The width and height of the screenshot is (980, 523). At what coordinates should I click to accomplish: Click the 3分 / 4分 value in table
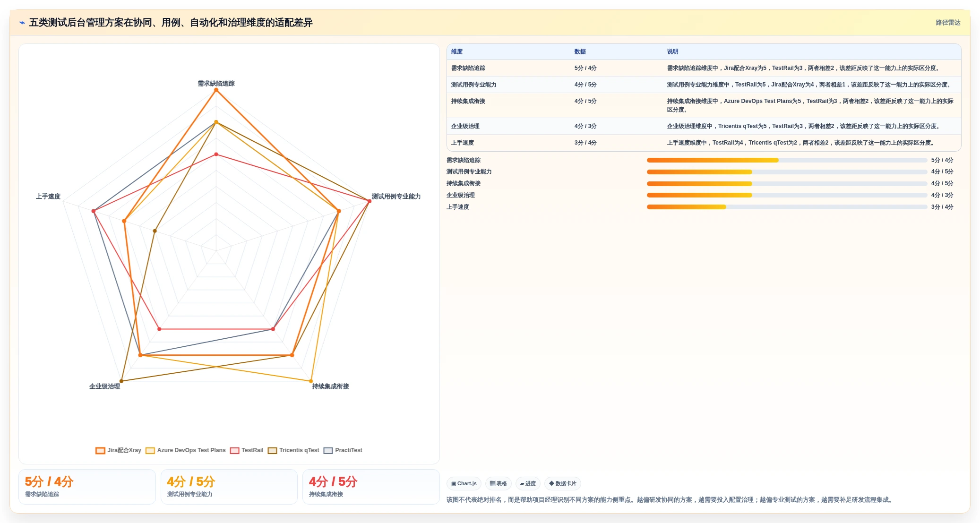coord(585,143)
